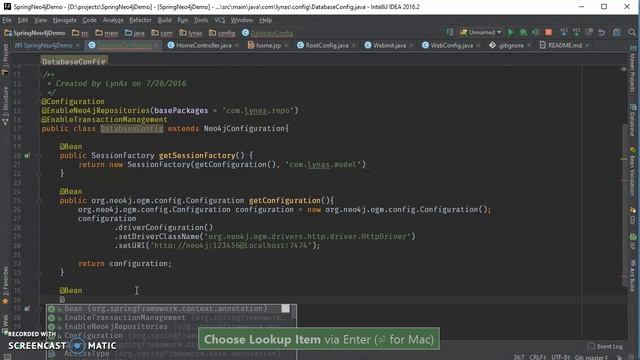Close the README.md tab
The width and height of the screenshot is (640, 360).
[x=587, y=45]
